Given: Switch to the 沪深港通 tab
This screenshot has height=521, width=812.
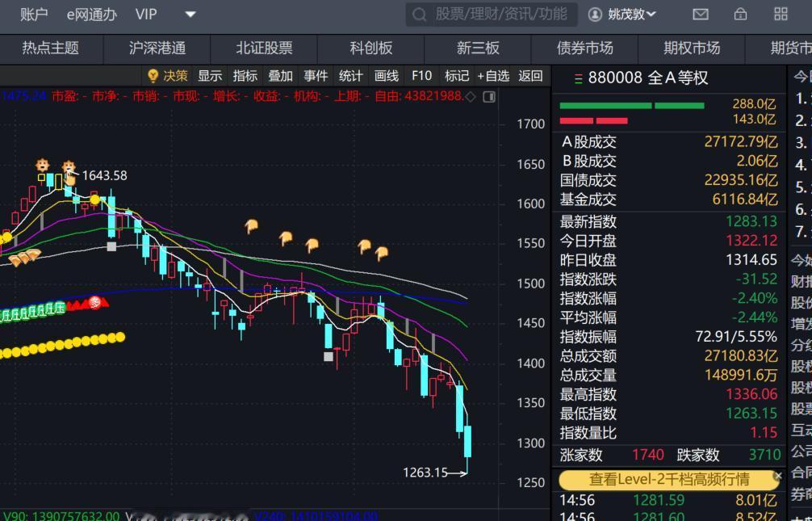Looking at the screenshot, I should tap(157, 48).
